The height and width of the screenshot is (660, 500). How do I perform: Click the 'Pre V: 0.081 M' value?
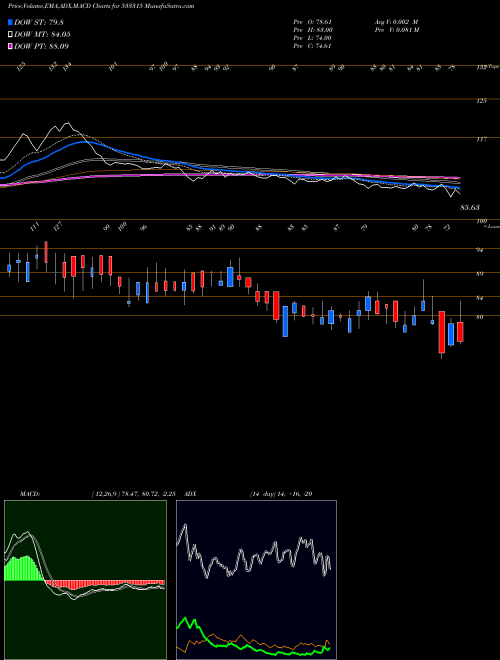pos(396,30)
